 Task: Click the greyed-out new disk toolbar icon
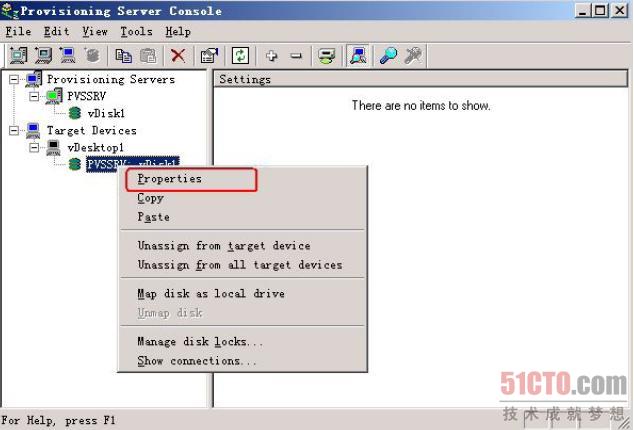coord(92,55)
